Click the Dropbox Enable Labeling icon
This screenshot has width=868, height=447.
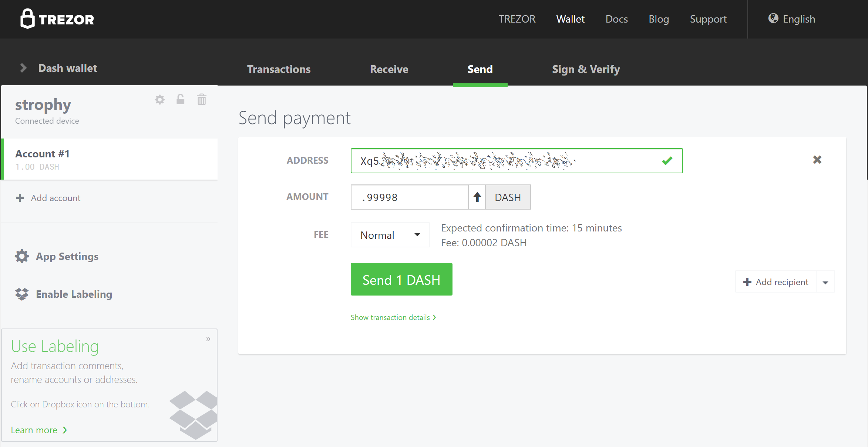pos(22,294)
